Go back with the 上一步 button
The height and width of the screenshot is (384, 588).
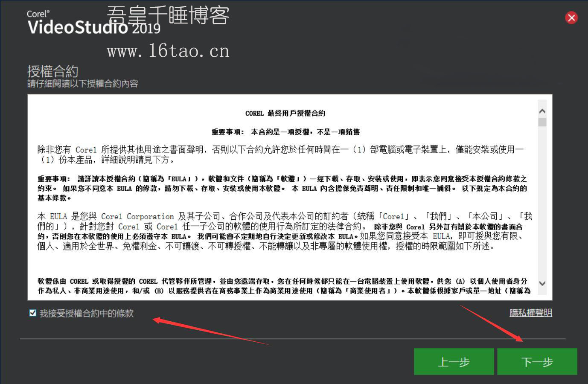(x=454, y=362)
